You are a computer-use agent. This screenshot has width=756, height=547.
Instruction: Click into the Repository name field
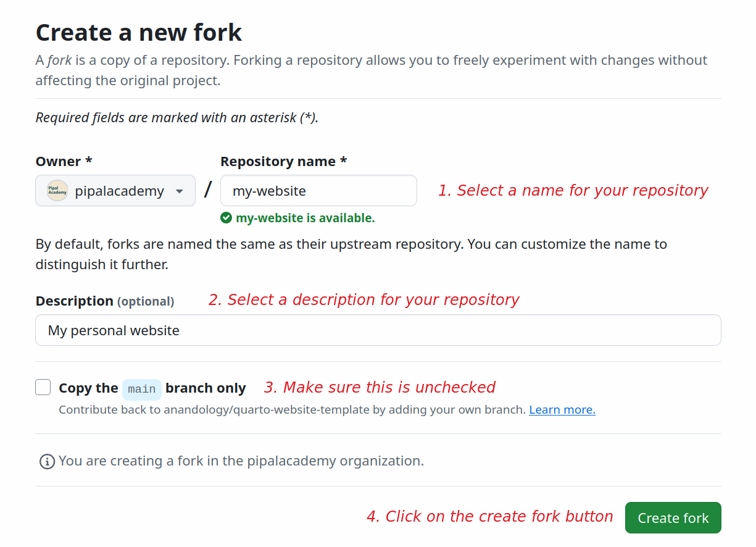(318, 191)
